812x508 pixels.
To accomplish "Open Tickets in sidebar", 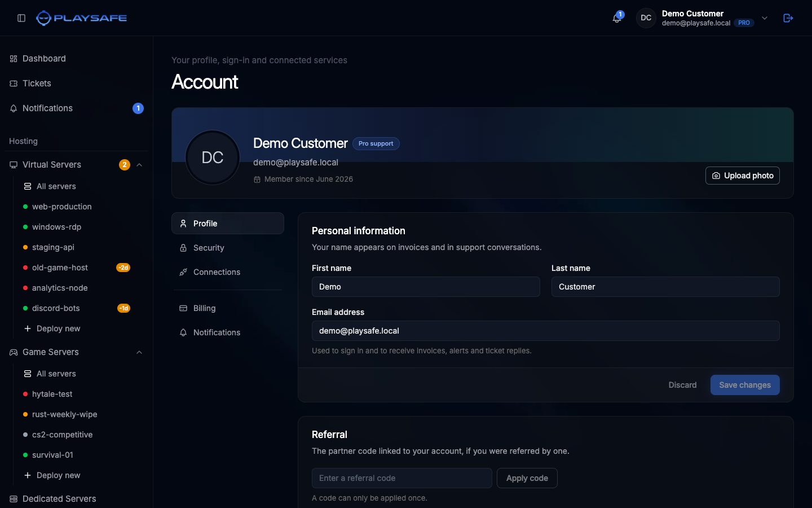I will coord(77,84).
